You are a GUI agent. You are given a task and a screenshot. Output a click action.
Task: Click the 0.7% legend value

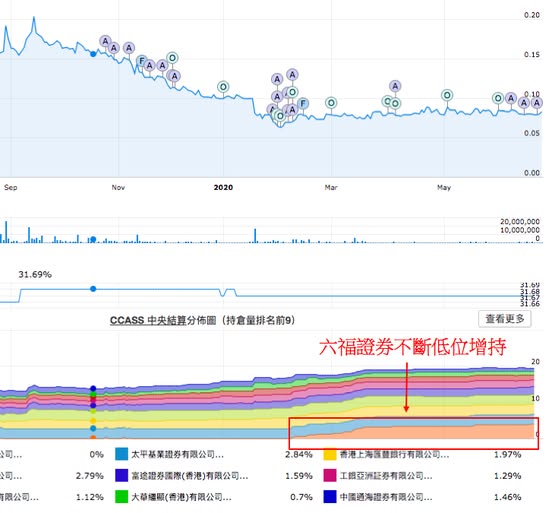click(301, 497)
